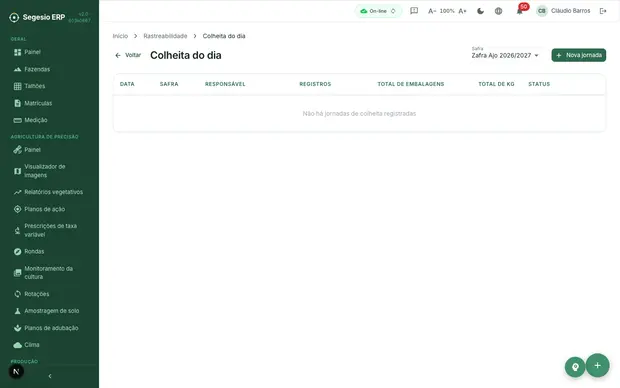Click the On-line sync status badge

click(378, 11)
